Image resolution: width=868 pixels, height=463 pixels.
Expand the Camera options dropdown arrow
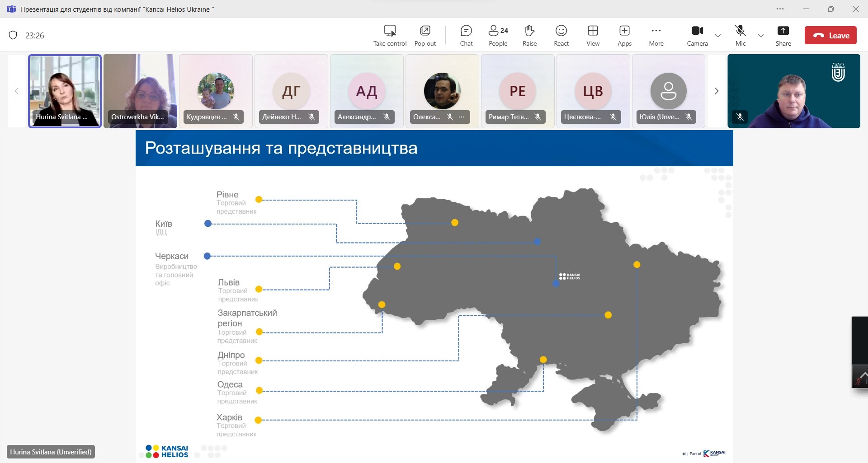718,35
